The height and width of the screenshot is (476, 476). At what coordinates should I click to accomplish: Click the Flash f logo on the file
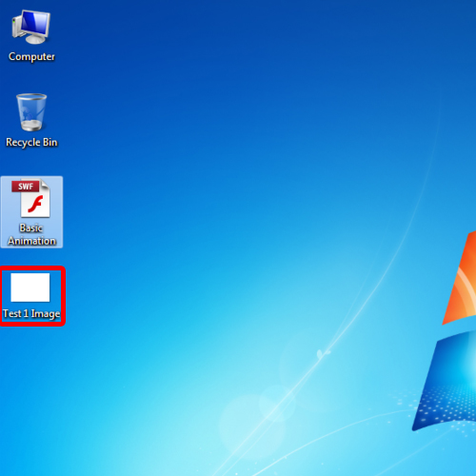(x=35, y=204)
